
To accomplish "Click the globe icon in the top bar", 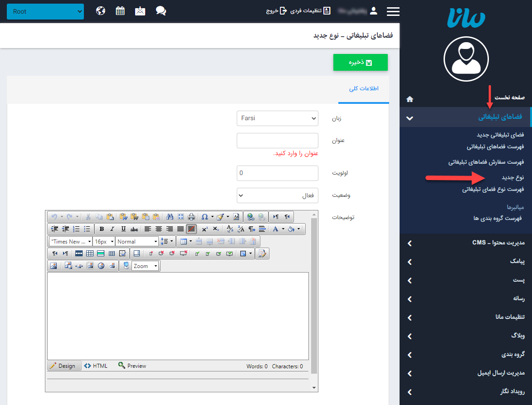I will [100, 11].
